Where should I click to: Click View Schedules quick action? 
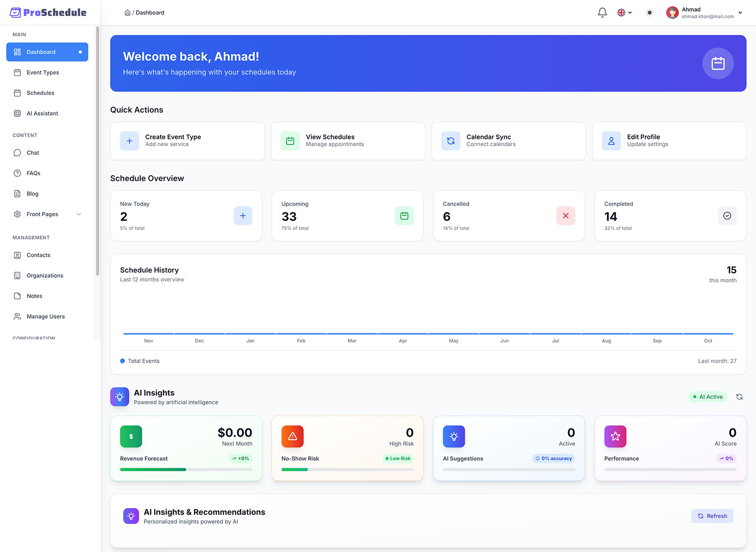click(348, 141)
